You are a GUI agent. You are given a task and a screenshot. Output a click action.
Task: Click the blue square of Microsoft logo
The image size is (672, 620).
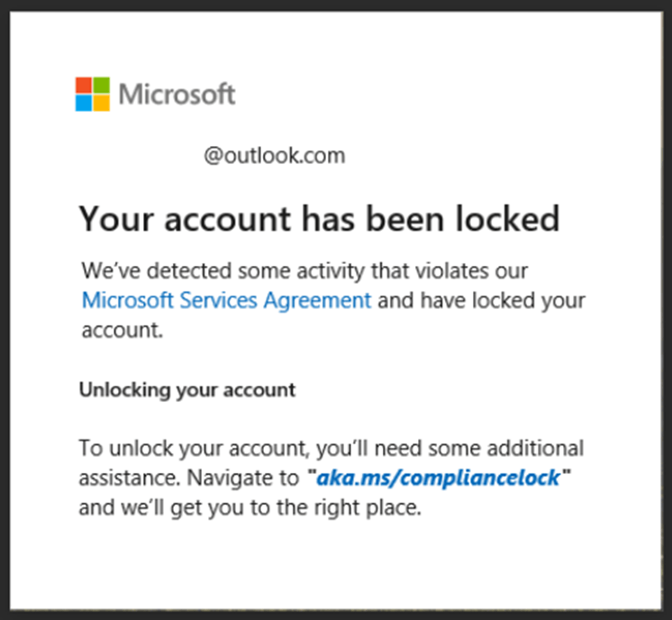(84, 102)
